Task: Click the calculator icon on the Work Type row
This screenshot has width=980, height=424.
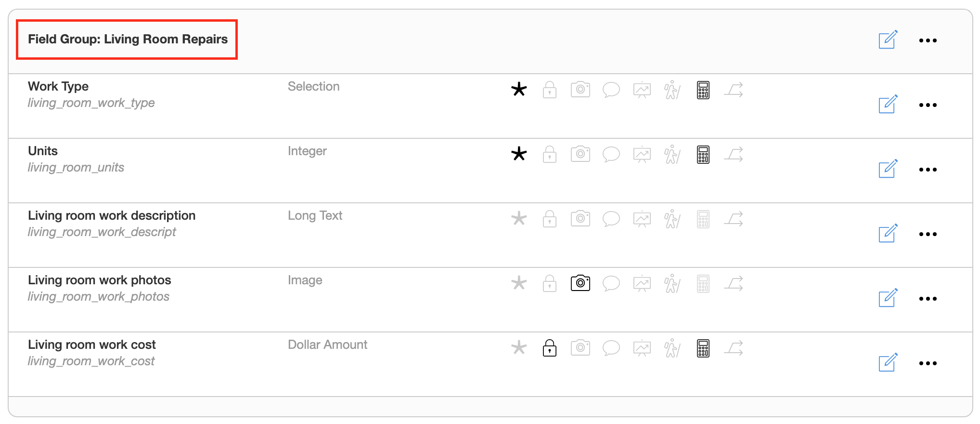Action: 703,90
